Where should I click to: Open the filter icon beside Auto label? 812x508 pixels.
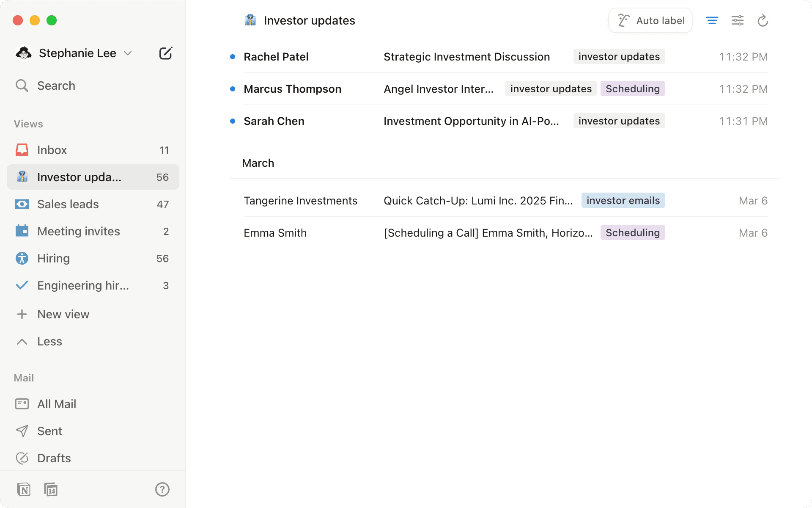click(712, 20)
